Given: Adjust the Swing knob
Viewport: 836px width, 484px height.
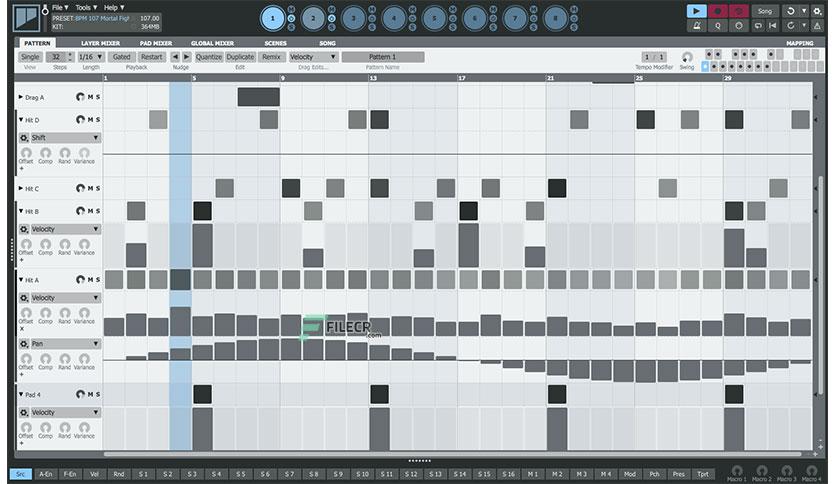Looking at the screenshot, I should [687, 57].
